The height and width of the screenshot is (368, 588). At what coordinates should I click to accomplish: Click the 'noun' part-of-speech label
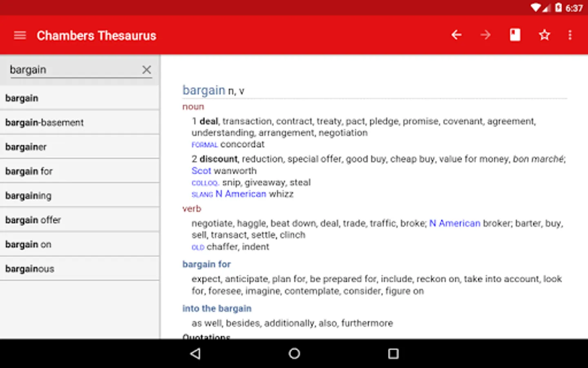[193, 107]
